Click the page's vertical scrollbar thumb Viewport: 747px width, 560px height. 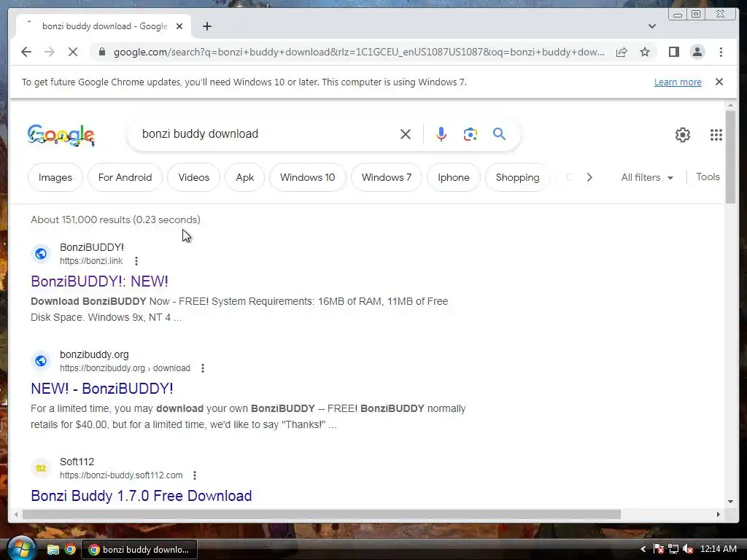pos(730,157)
